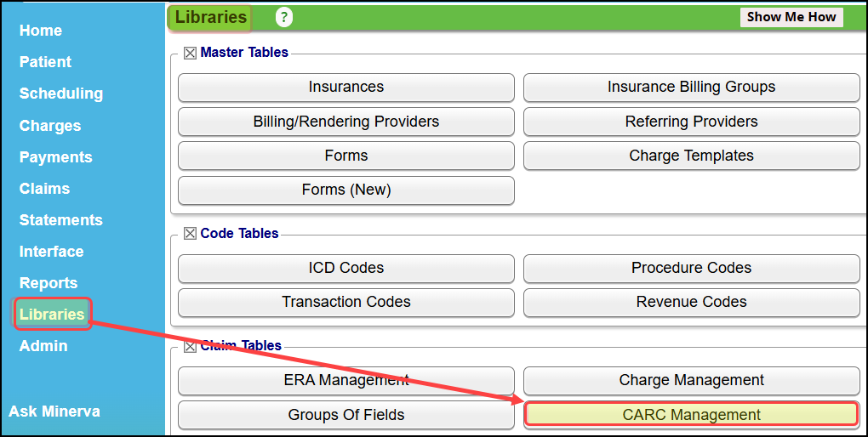
Task: Select Claims in the sidebar
Action: click(x=44, y=189)
